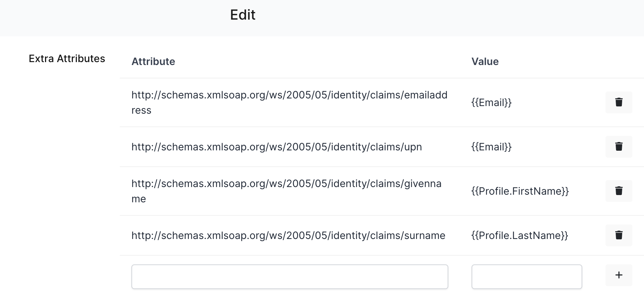
Task: Click the surname claim URL text
Action: coord(288,235)
